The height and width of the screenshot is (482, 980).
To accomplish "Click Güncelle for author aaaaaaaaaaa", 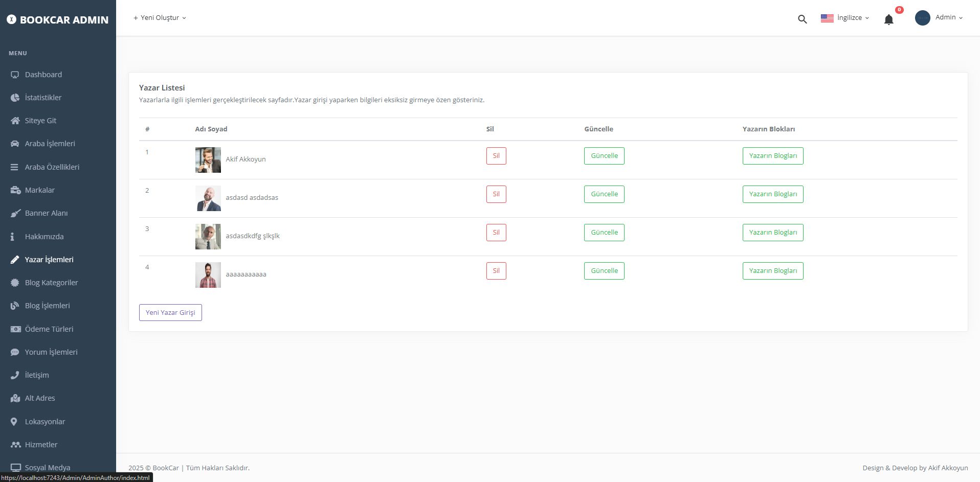I will [604, 270].
